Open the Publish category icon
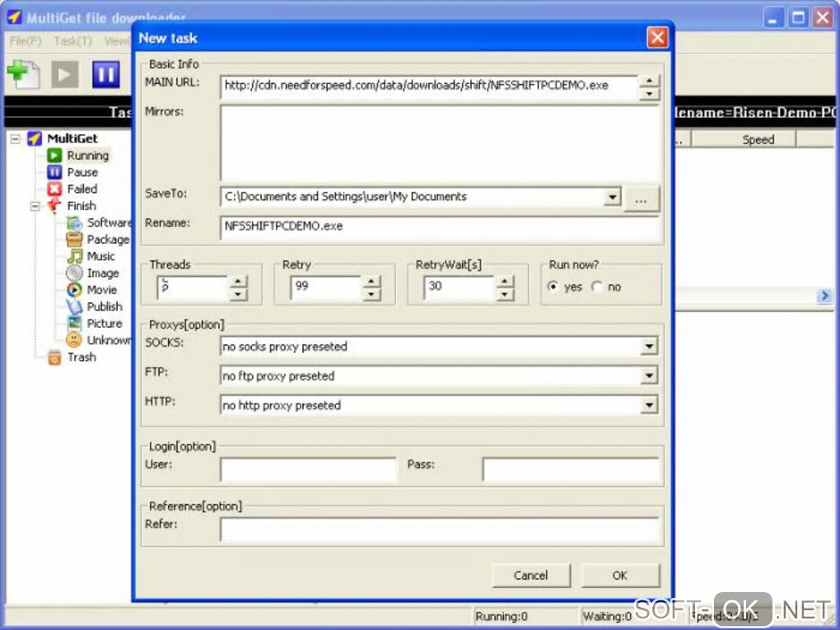This screenshot has width=840, height=630. coord(74,306)
